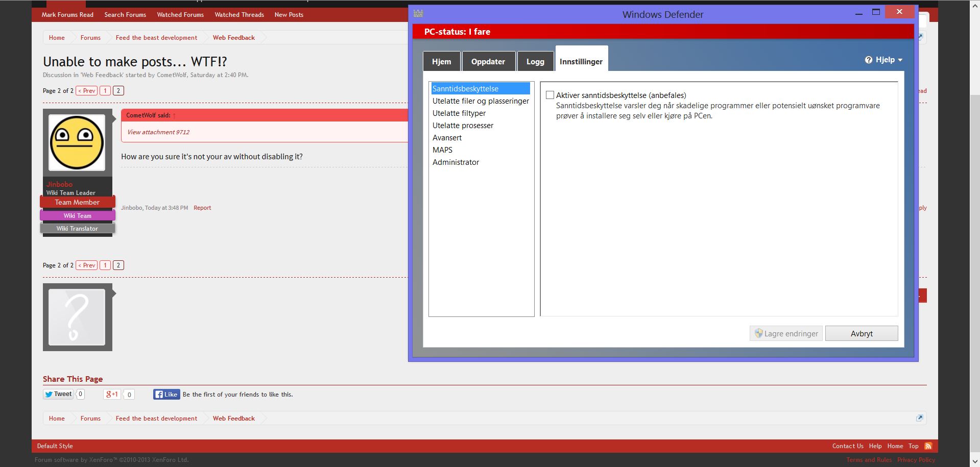Click the Tweet button
The height and width of the screenshot is (467, 980).
click(58, 394)
